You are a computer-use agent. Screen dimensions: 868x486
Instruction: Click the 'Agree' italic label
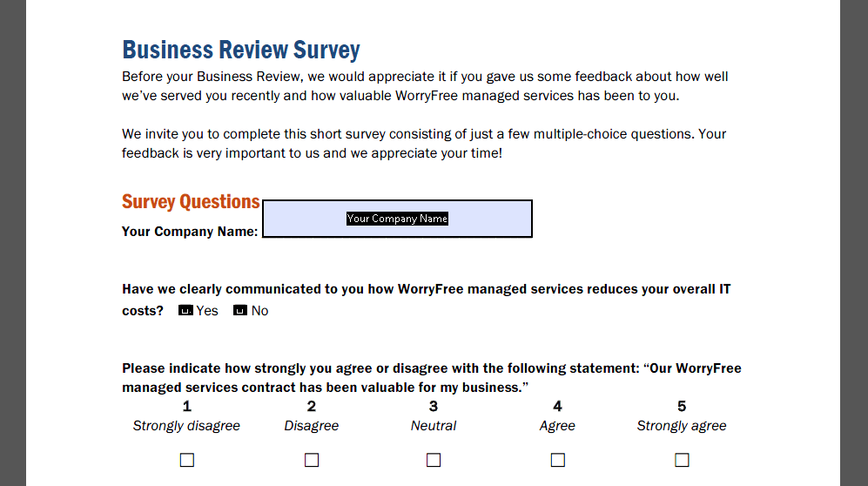(x=557, y=426)
